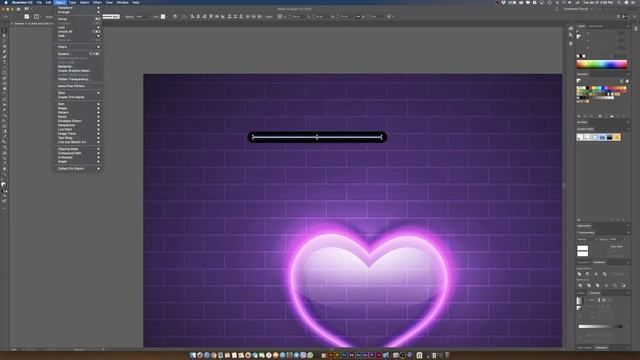This screenshot has width=640, height=360.
Task: Click the Minus Back pathfinder icon
Action: [624, 285]
